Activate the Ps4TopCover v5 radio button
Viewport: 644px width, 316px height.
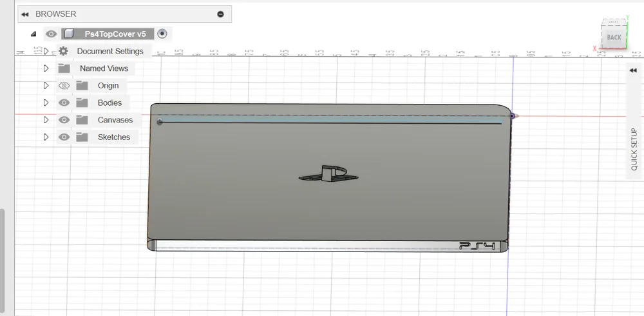(x=162, y=34)
